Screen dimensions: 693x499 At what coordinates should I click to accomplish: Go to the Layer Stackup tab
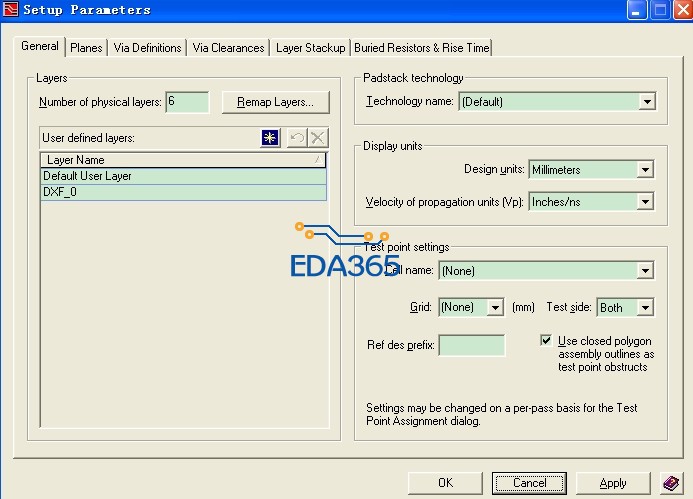(310, 48)
